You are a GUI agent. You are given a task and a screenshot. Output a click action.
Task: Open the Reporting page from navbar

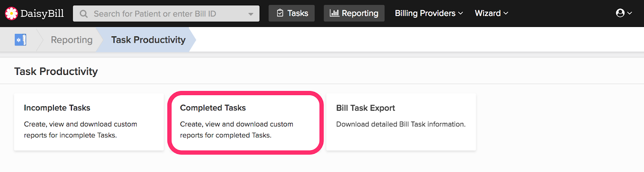354,13
